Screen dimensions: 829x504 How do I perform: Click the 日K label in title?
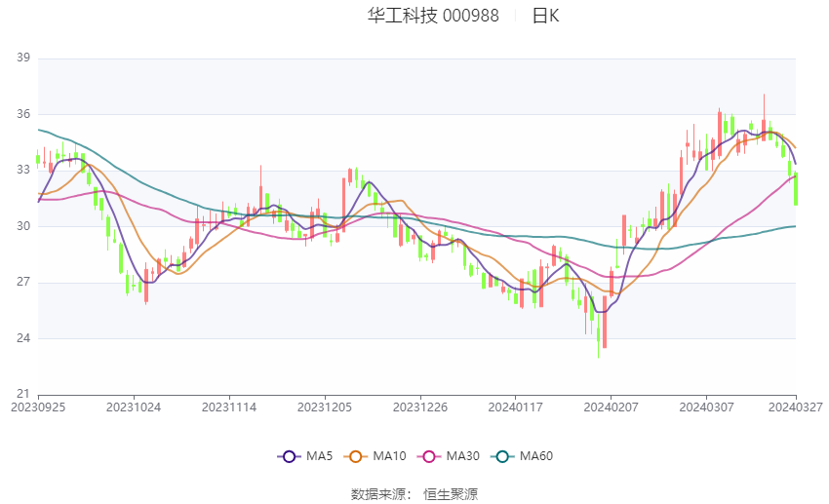545,16
